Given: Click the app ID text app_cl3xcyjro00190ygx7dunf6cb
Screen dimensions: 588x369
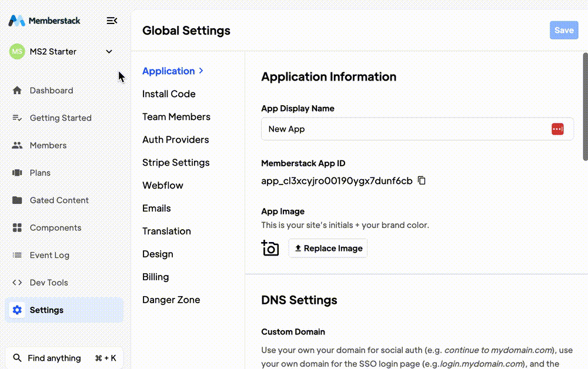Looking at the screenshot, I should [337, 180].
